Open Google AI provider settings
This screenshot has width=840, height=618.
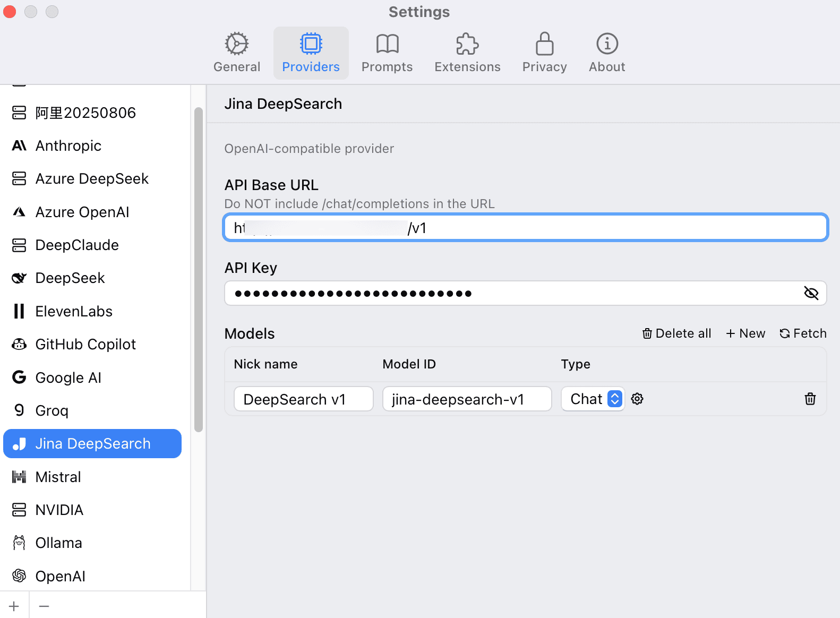pyautogui.click(x=92, y=377)
